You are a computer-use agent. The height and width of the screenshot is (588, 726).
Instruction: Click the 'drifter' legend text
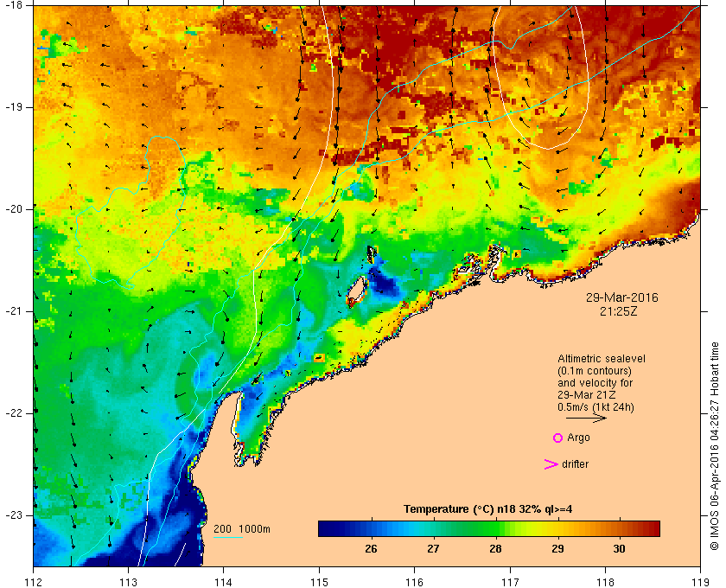tap(575, 463)
